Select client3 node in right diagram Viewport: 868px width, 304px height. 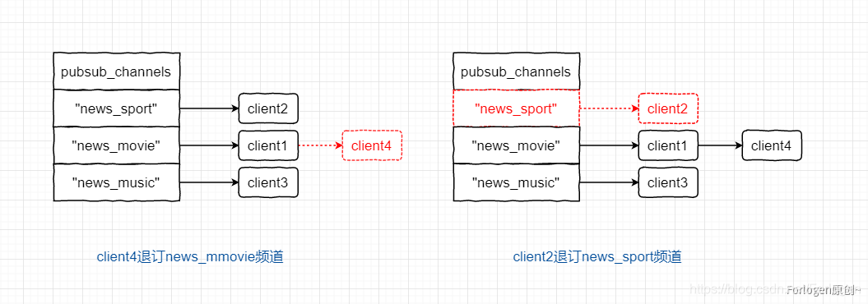(668, 182)
